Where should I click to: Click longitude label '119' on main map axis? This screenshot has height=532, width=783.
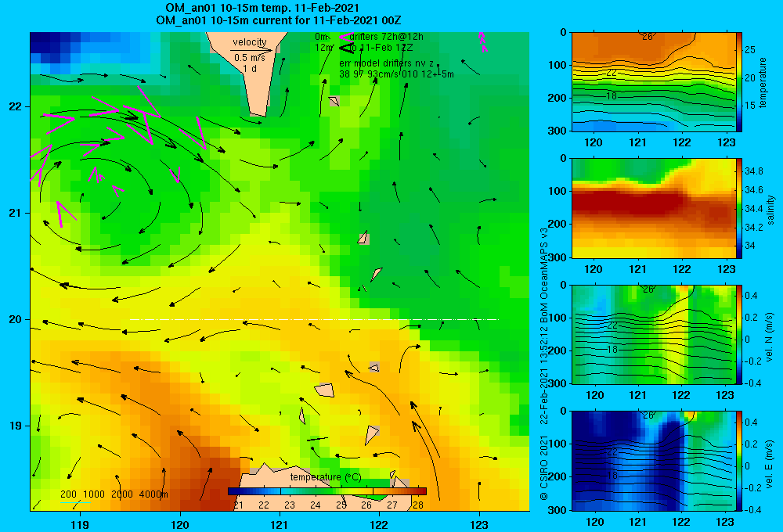tap(80, 524)
